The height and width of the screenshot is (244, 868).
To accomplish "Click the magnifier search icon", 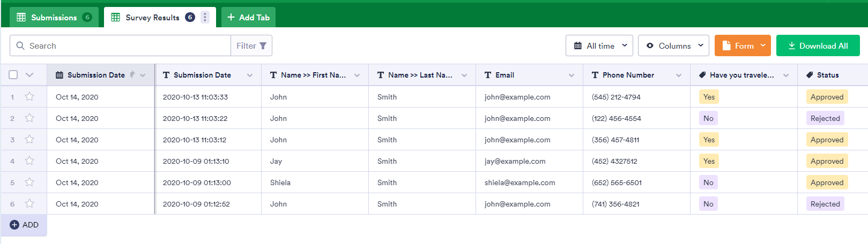I will coord(20,46).
